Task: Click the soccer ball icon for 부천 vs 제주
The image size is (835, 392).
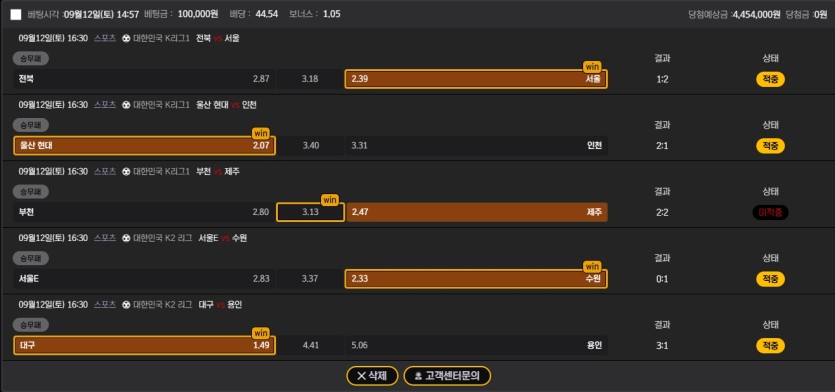Action: (x=126, y=172)
